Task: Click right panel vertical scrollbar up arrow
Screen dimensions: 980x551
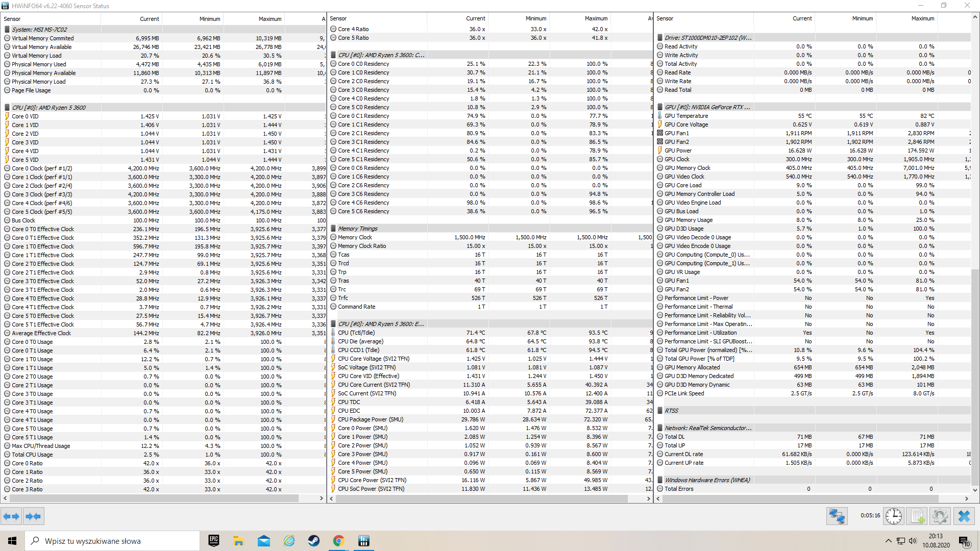Action: [x=975, y=17]
